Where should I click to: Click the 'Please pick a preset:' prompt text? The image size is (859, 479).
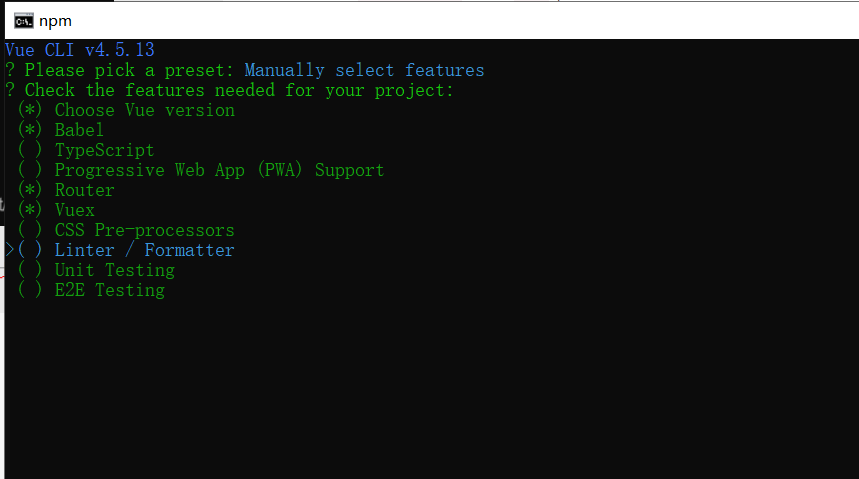click(x=129, y=70)
